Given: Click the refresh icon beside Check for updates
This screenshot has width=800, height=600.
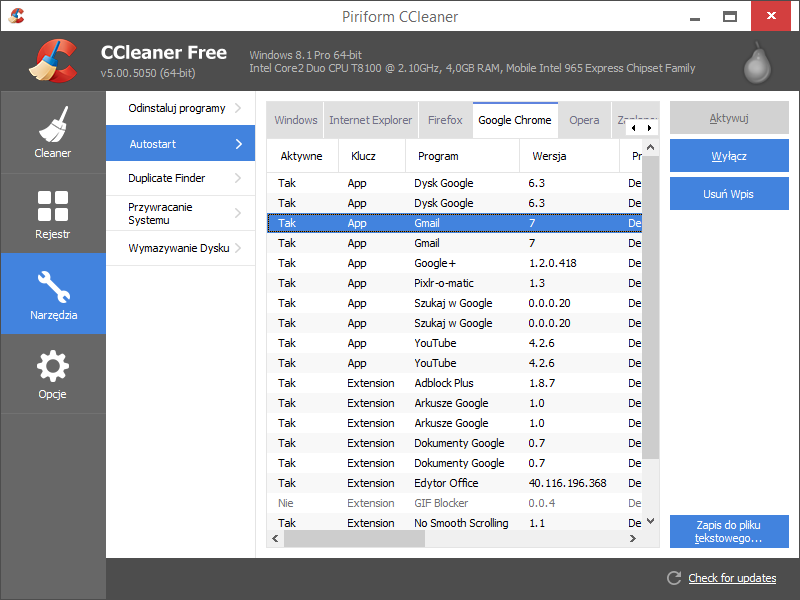Looking at the screenshot, I should pyautogui.click(x=674, y=578).
